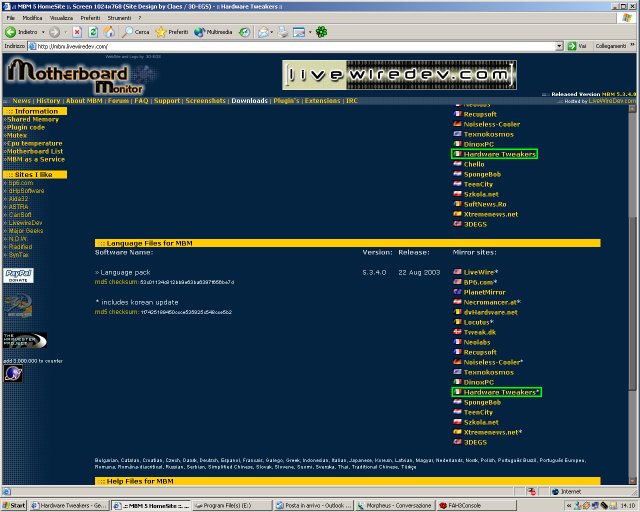Go to the News page link
Image resolution: width=640 pixels, height=512 pixels.
coord(21,101)
